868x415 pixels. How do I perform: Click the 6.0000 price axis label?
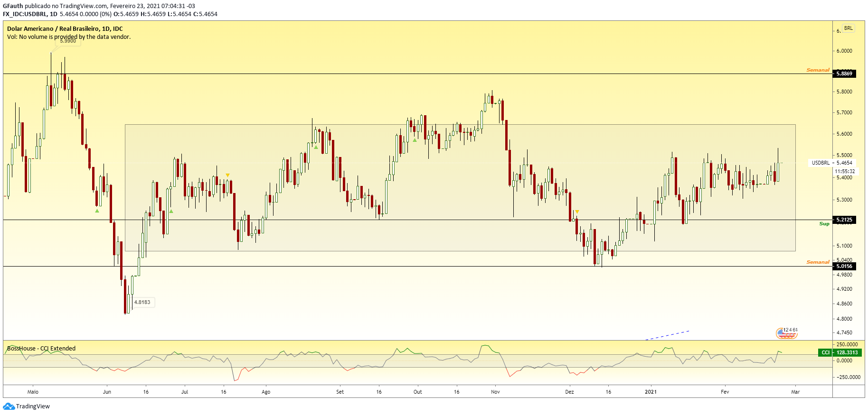pyautogui.click(x=844, y=51)
